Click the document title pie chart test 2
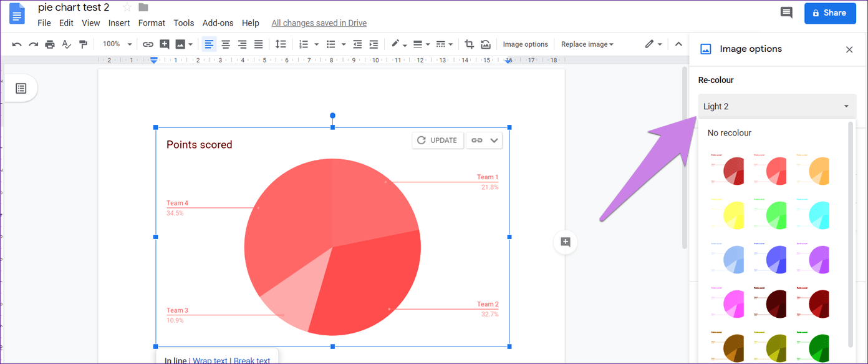Image resolution: width=868 pixels, height=364 pixels. coord(74,7)
